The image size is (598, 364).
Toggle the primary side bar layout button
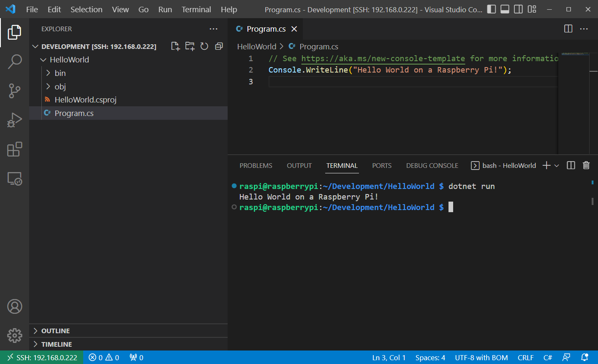pyautogui.click(x=491, y=9)
